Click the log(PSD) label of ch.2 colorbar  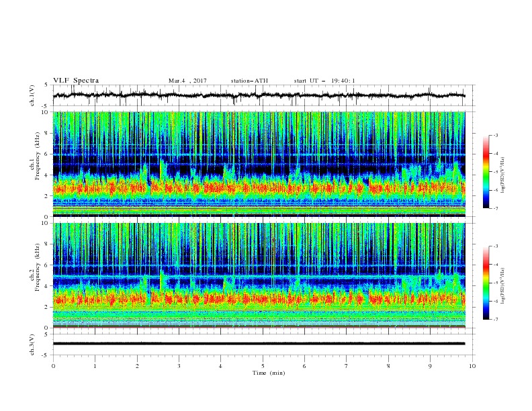pos(504,285)
